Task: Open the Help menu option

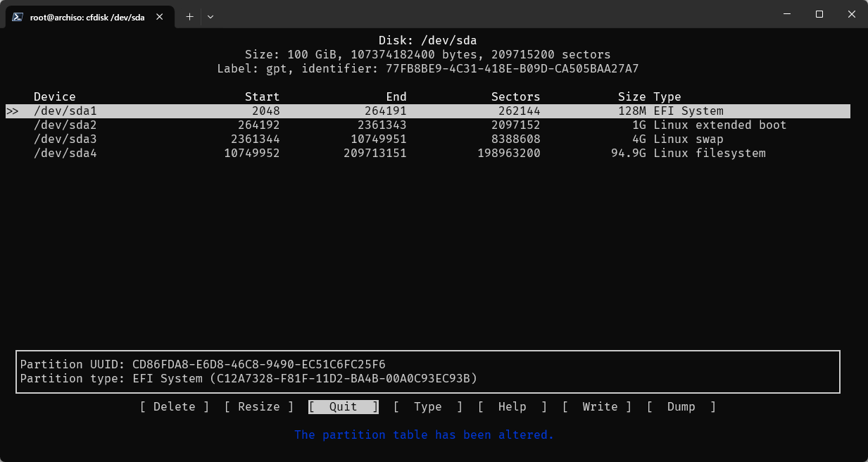Action: tap(512, 407)
